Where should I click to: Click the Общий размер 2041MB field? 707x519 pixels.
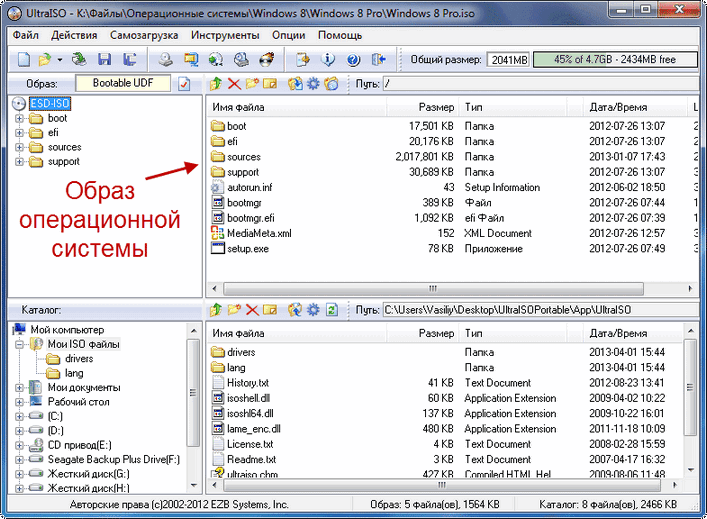508,60
